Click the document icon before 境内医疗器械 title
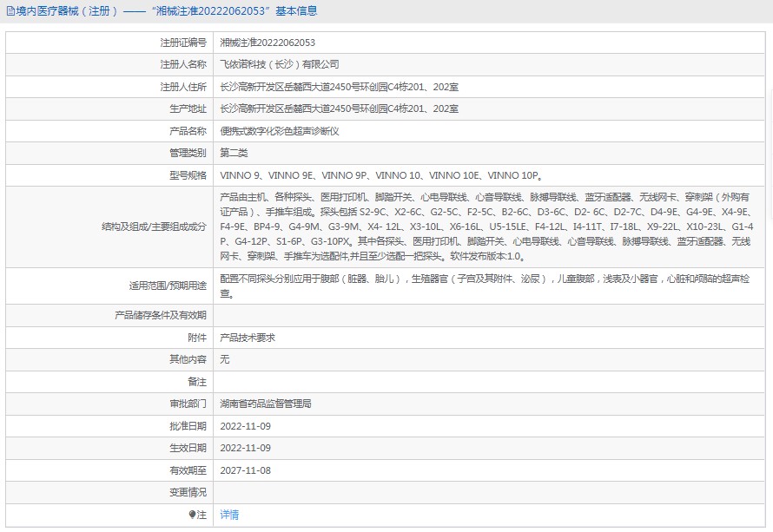This screenshot has width=773, height=532. 10,10
